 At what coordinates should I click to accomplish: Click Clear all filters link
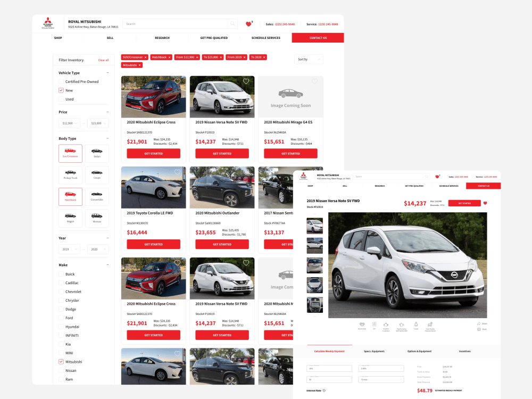click(104, 60)
